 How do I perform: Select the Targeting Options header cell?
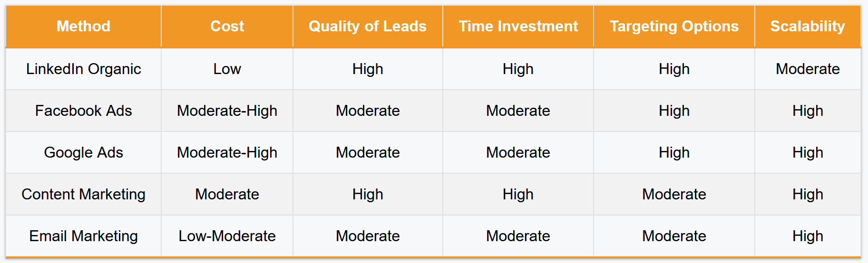tap(674, 26)
